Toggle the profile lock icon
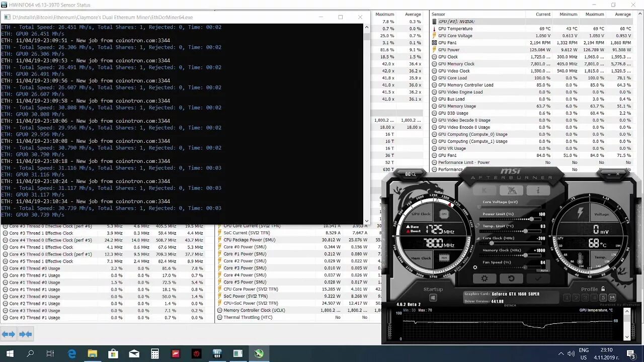The image size is (644, 362). pos(603,289)
